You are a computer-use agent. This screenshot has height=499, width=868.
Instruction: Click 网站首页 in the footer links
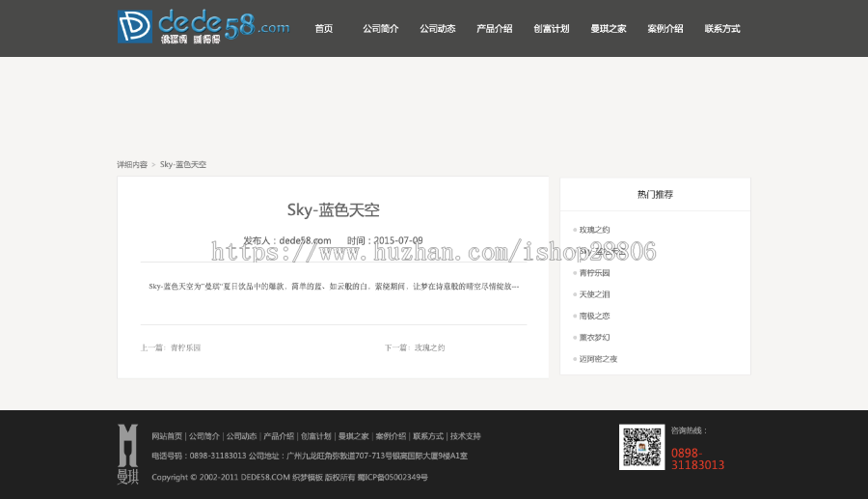pyautogui.click(x=167, y=436)
